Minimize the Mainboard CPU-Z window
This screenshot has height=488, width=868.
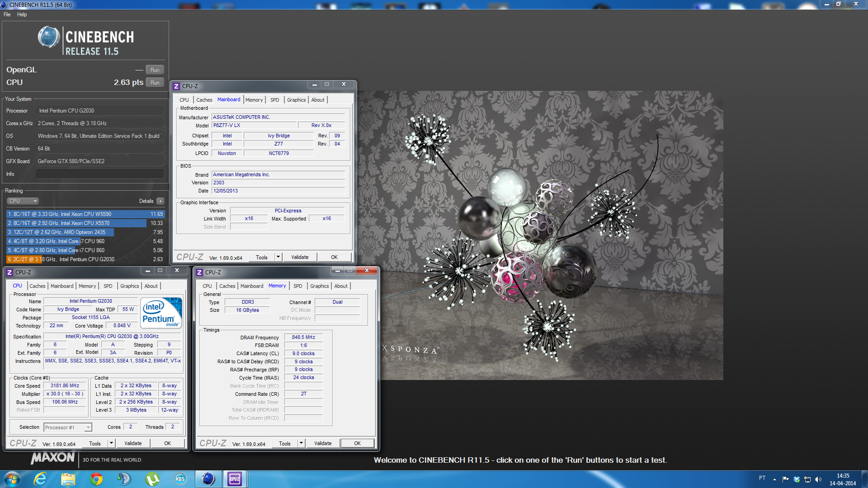pyautogui.click(x=315, y=84)
